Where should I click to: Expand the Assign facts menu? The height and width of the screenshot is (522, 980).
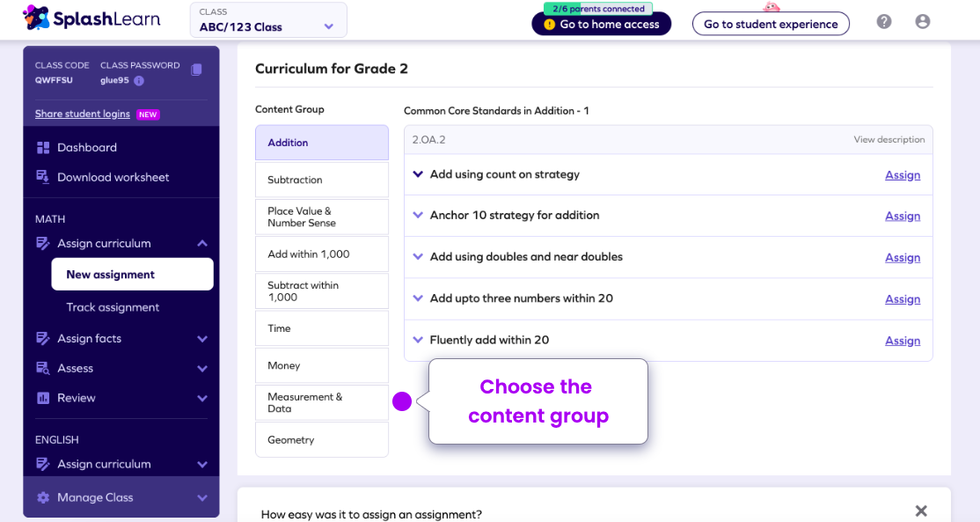[x=202, y=339]
